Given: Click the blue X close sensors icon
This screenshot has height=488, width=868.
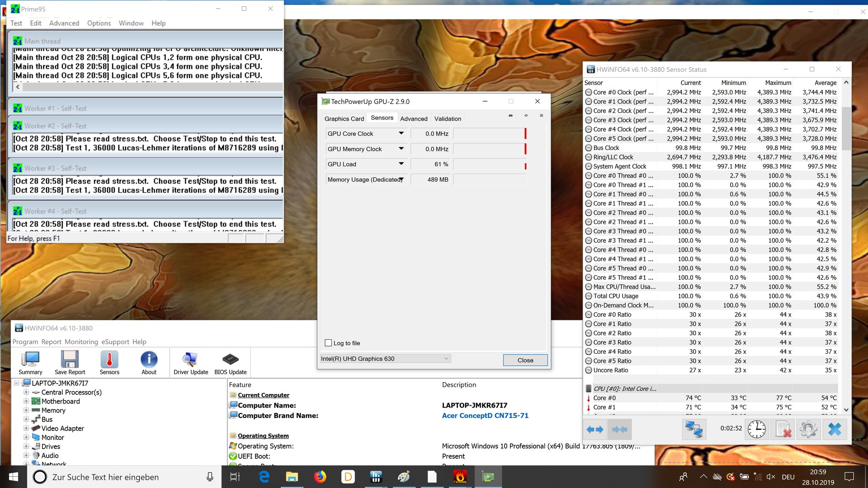Looking at the screenshot, I should click(835, 429).
